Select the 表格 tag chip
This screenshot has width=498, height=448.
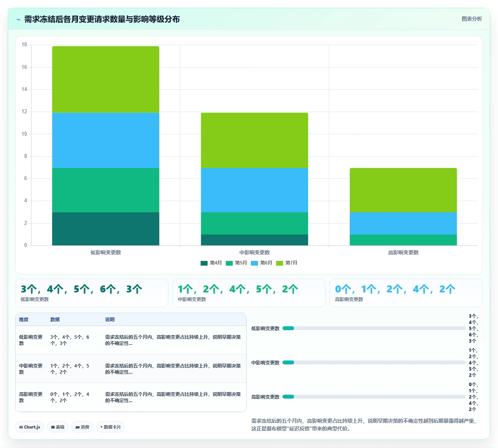pyautogui.click(x=58, y=427)
